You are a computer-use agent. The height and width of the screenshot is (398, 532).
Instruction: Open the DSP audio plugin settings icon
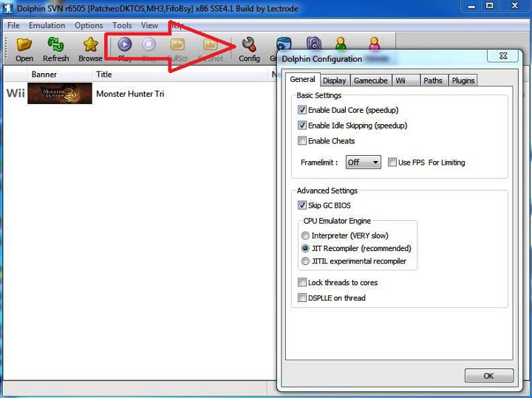click(x=314, y=44)
